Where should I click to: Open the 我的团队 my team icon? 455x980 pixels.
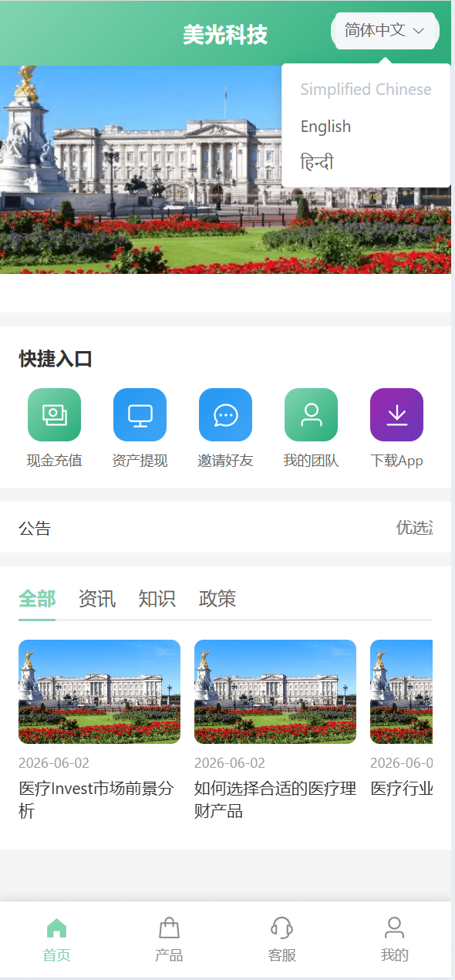point(311,414)
